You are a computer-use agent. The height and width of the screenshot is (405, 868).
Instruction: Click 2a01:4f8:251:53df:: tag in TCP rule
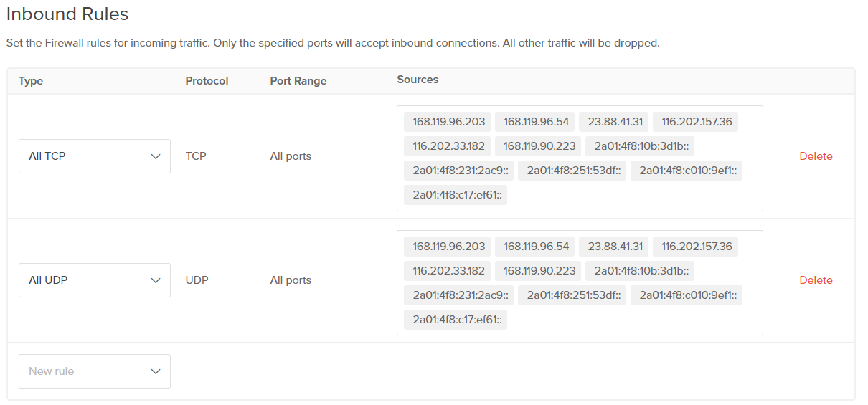(x=572, y=171)
